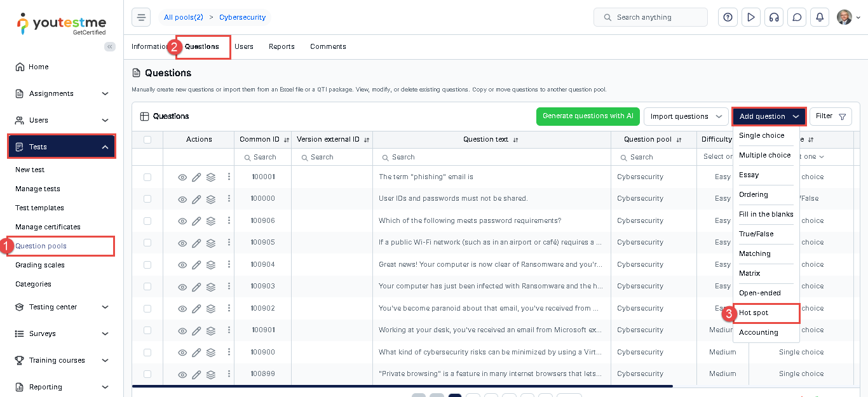This screenshot has height=397, width=868.
Task: Preview question 100906 with the eye icon
Action: 182,221
